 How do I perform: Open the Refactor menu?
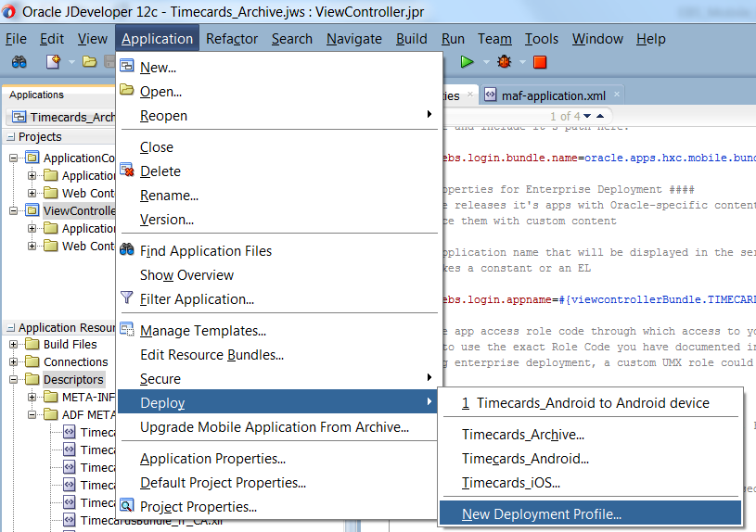tap(232, 39)
